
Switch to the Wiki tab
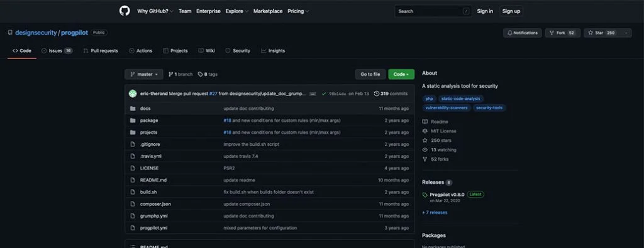[x=206, y=51]
